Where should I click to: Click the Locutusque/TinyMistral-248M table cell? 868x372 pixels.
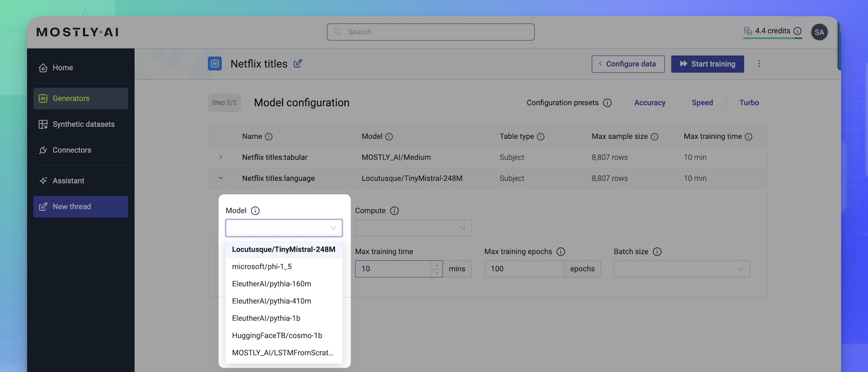412,179
